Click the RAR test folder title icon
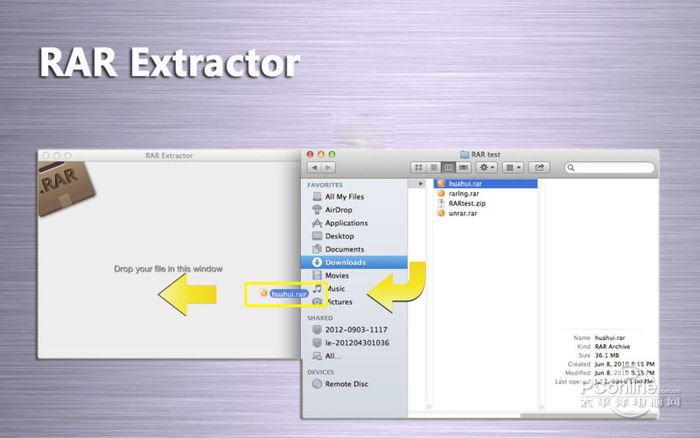This screenshot has width=700, height=438. (x=464, y=154)
